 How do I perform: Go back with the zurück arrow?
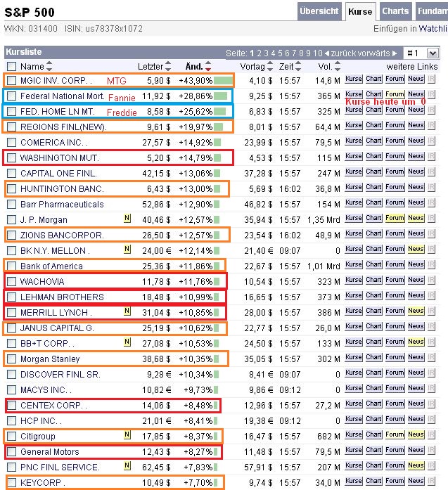click(327, 53)
